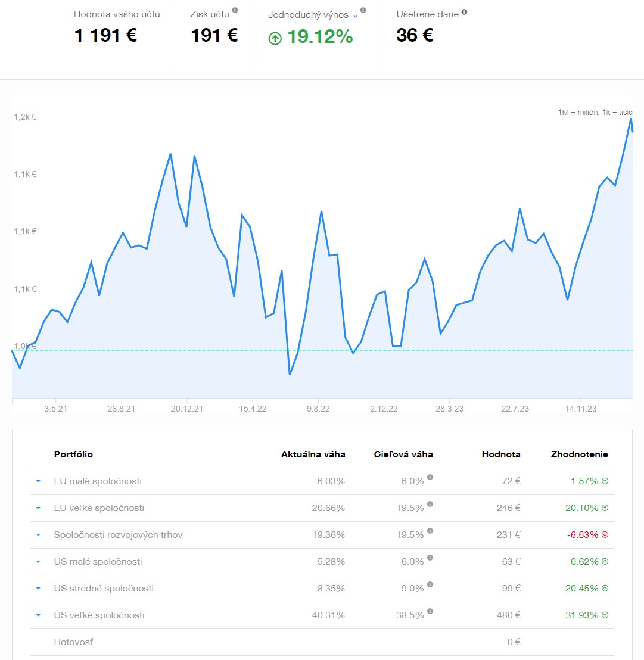Click the 20.12.21 date on chart axis

[x=187, y=409]
